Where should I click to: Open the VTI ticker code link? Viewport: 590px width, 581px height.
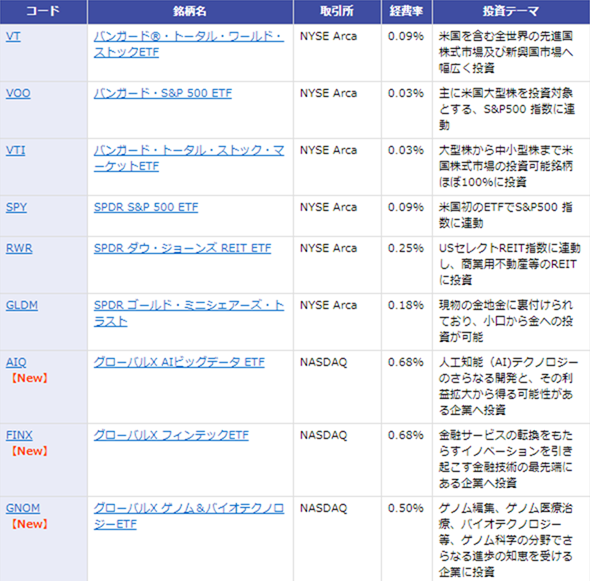15,151
